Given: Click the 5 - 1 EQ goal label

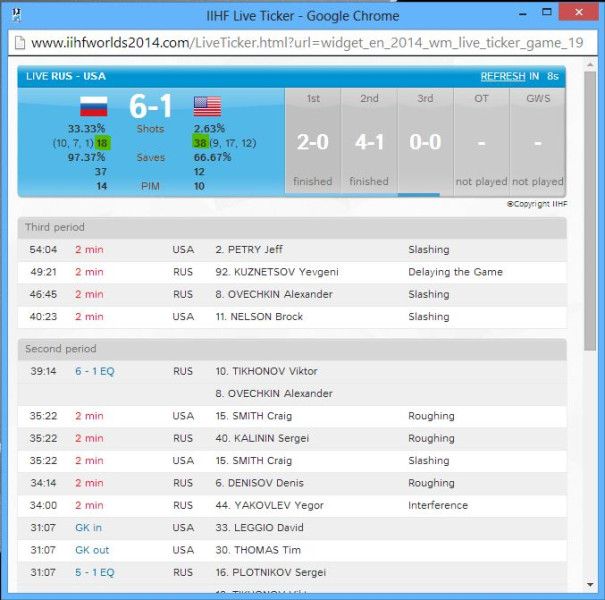Looking at the screenshot, I should coord(95,573).
